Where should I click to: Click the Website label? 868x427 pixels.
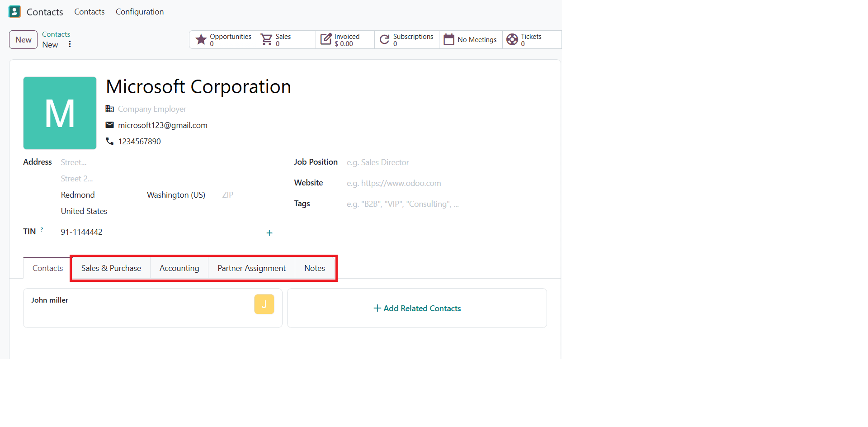(309, 183)
